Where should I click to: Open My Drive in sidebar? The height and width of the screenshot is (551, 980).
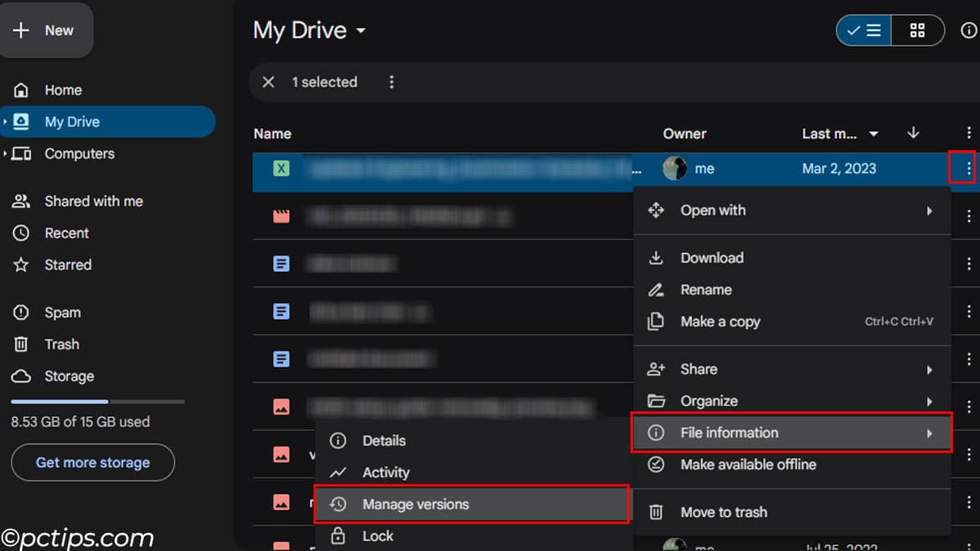(108, 122)
